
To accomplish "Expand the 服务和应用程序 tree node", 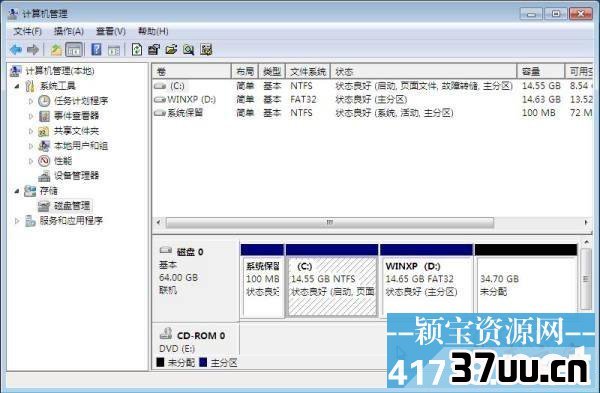I will [17, 220].
